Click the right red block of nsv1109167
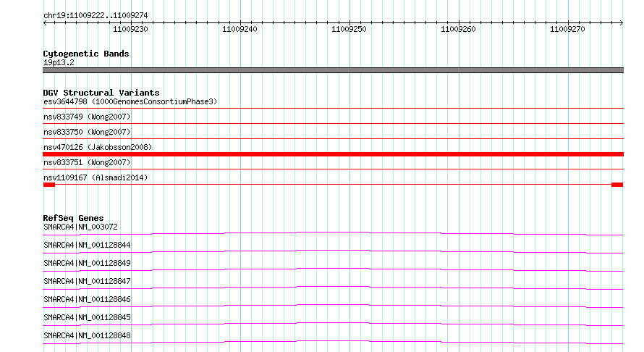 pos(617,185)
